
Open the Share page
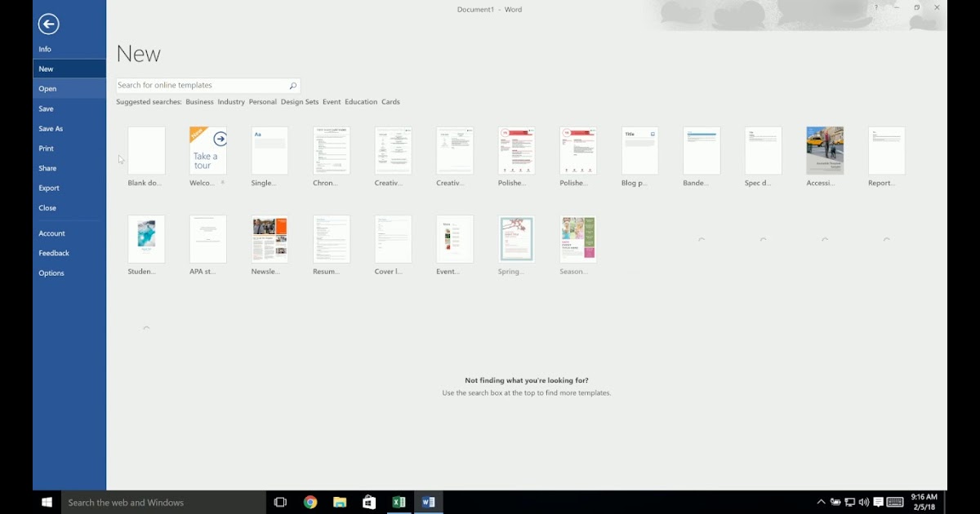point(69,168)
